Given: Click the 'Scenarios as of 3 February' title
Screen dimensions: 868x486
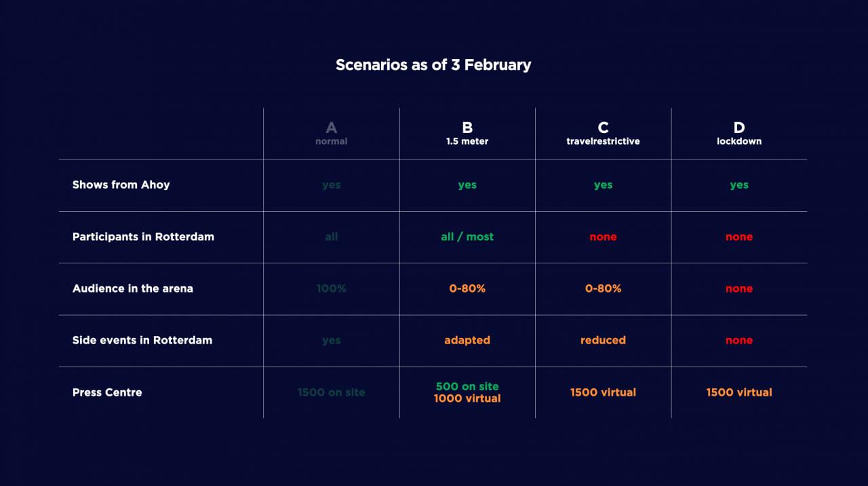Looking at the screenshot, I should tap(433, 65).
